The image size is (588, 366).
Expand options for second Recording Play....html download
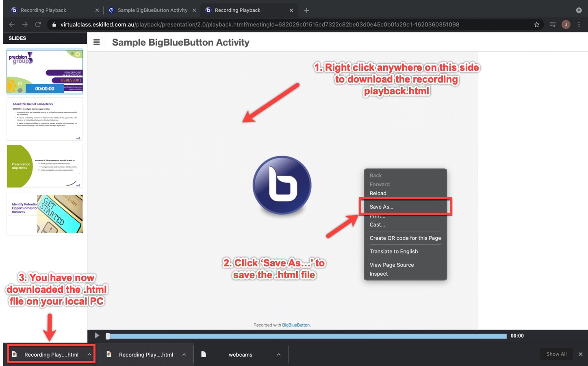(x=184, y=355)
